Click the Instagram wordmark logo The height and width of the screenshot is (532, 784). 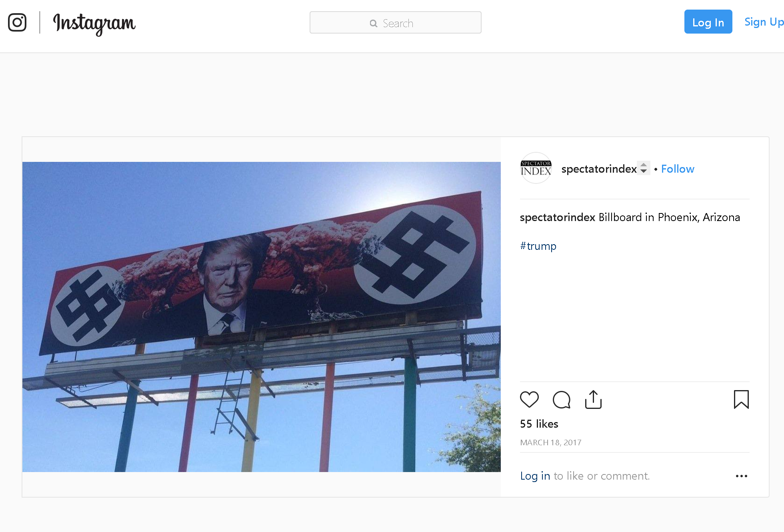94,23
